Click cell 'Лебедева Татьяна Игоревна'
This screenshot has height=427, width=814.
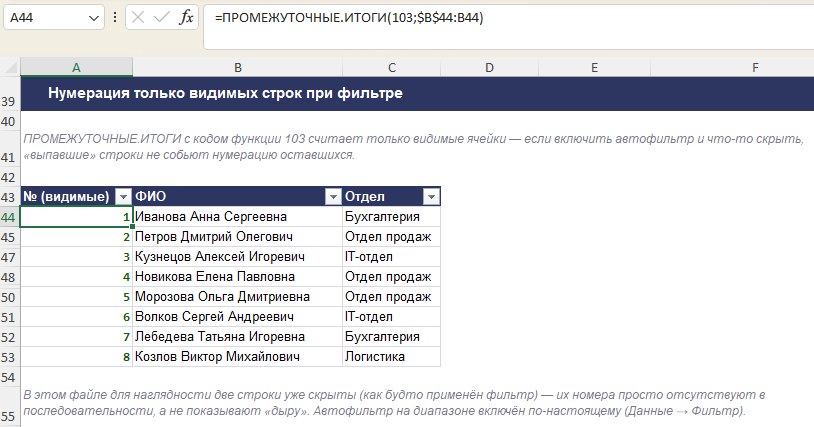[237, 337]
